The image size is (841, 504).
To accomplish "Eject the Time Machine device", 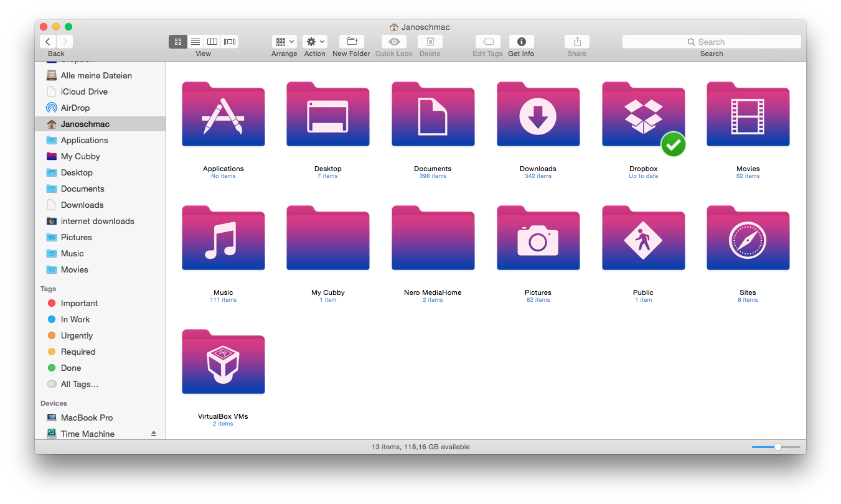I will coord(153,434).
